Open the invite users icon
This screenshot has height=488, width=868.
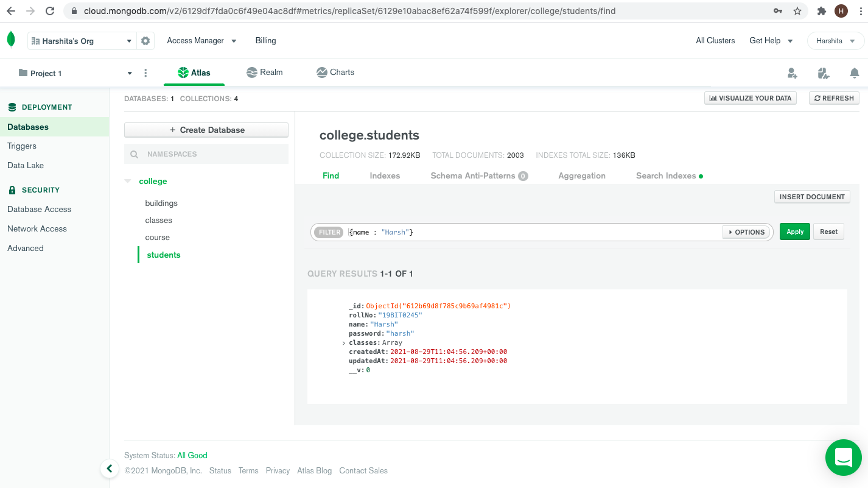(793, 72)
